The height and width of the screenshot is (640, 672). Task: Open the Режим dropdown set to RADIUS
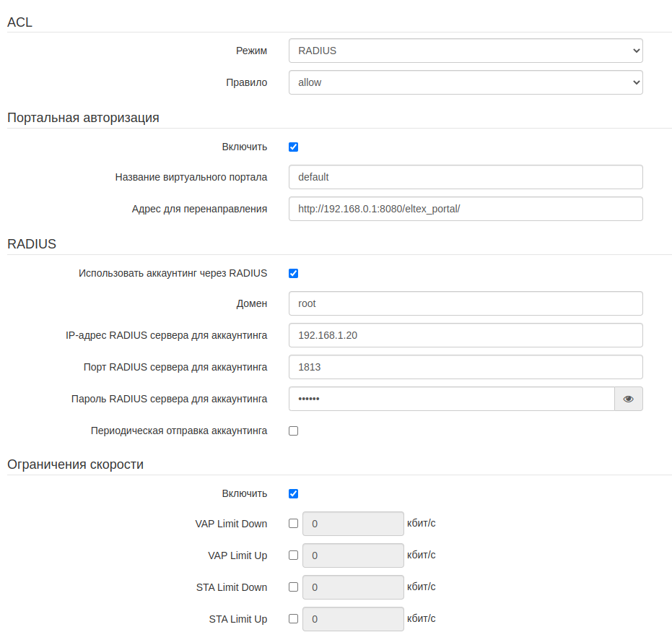(465, 51)
